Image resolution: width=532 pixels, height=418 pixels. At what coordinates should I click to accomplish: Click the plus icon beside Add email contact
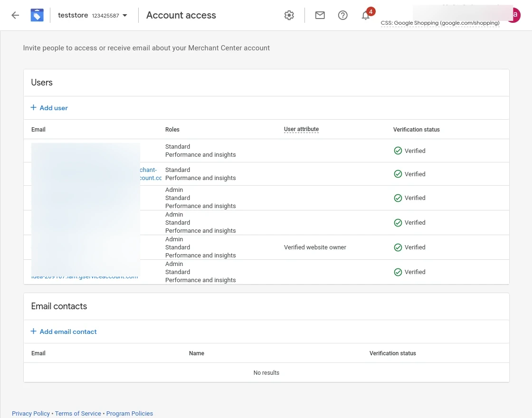pos(33,332)
